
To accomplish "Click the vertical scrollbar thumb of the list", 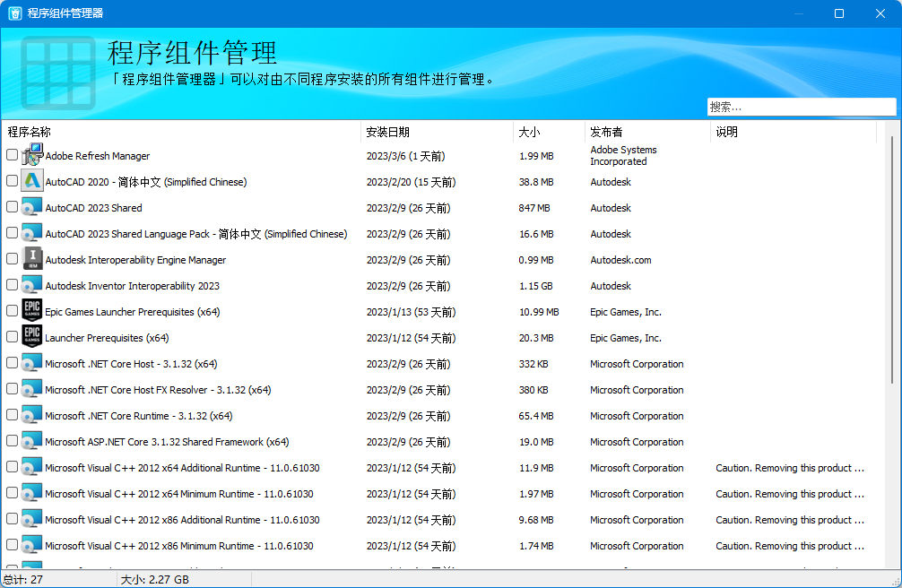I will pyautogui.click(x=892, y=260).
